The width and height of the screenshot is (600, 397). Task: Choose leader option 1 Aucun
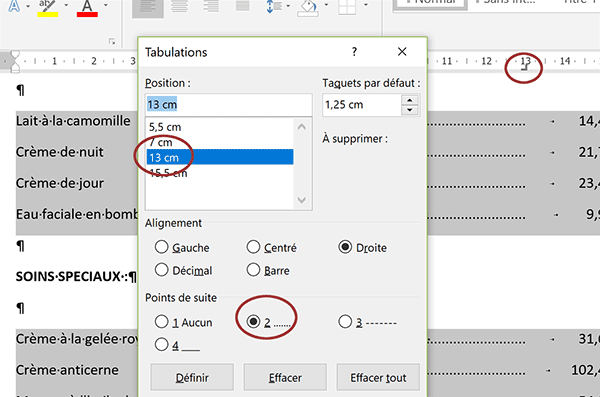pyautogui.click(x=183, y=322)
